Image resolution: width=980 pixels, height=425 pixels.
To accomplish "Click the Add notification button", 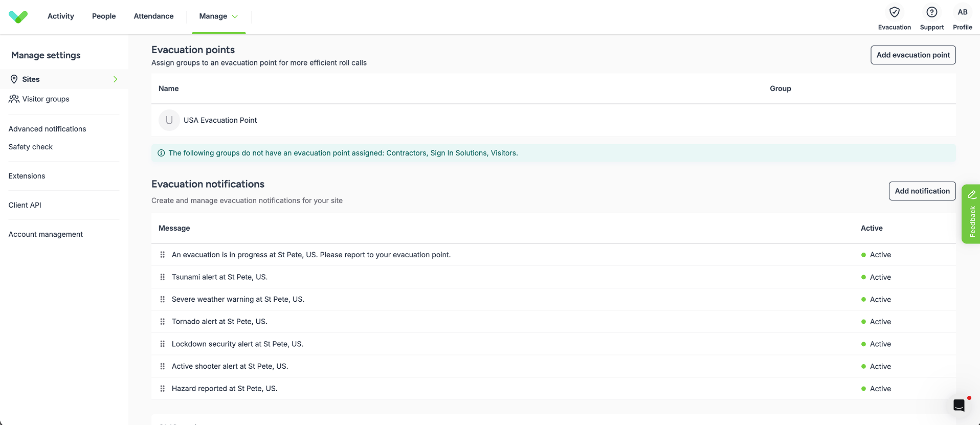I will (922, 191).
